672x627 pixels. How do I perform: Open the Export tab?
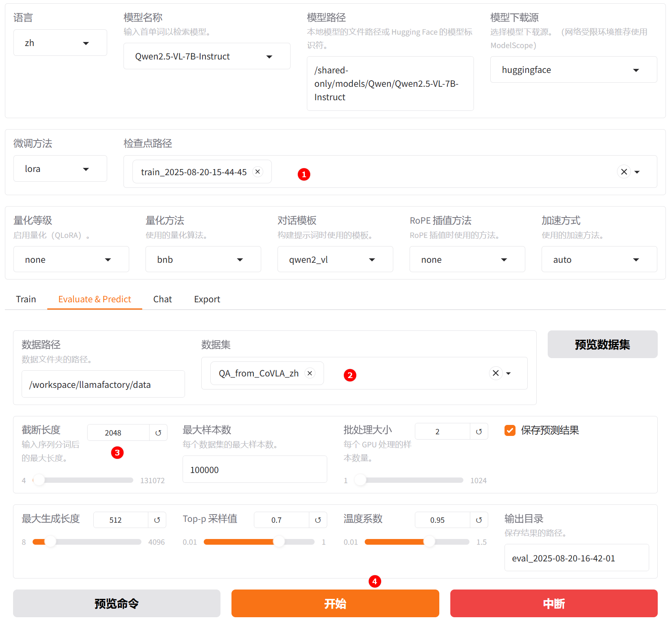click(207, 299)
